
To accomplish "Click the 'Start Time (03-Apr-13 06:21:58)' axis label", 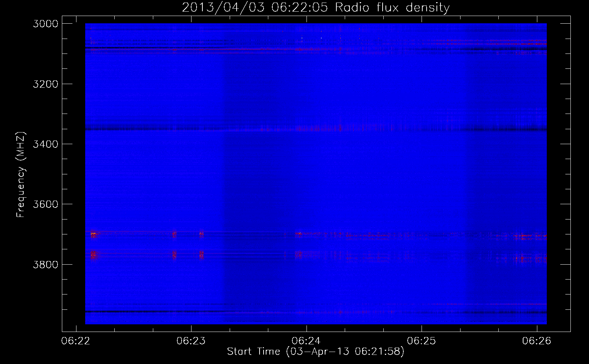I will 316,352.
